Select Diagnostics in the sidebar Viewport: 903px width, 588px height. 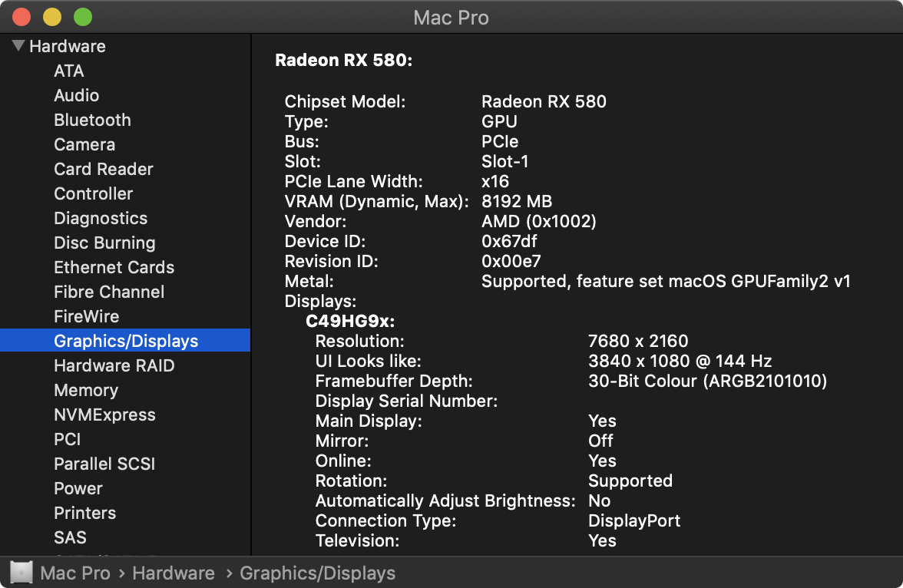[101, 218]
